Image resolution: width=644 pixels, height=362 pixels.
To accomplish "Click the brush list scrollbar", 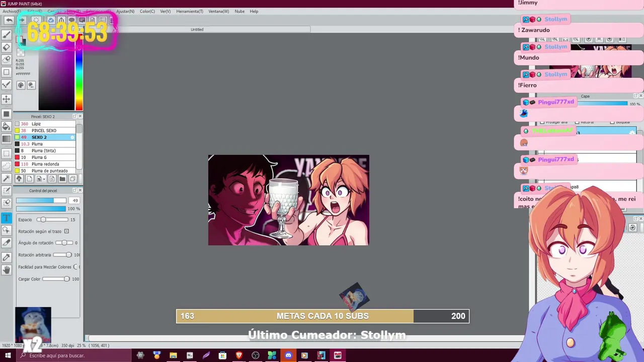I will tap(79, 147).
